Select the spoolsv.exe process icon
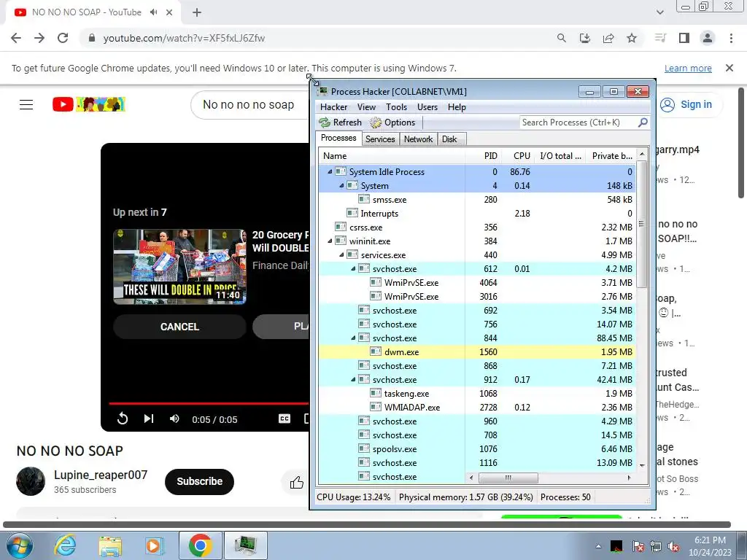The image size is (747, 560). click(x=364, y=449)
